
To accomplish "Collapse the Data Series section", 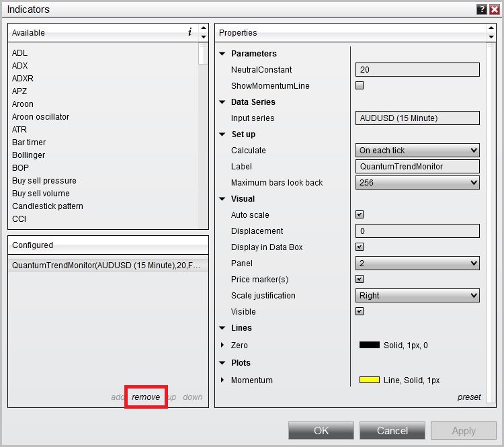I will tap(222, 102).
